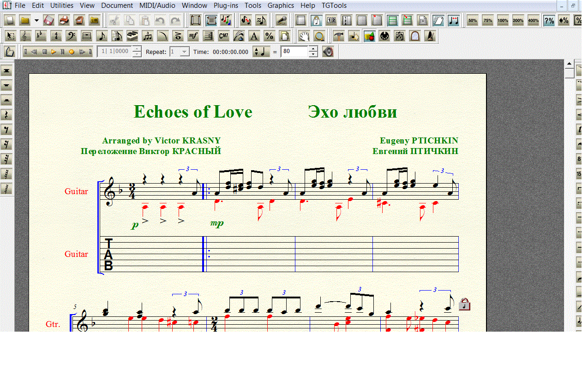
Task: Choose the Special Tools hammer icon
Action: (339, 36)
